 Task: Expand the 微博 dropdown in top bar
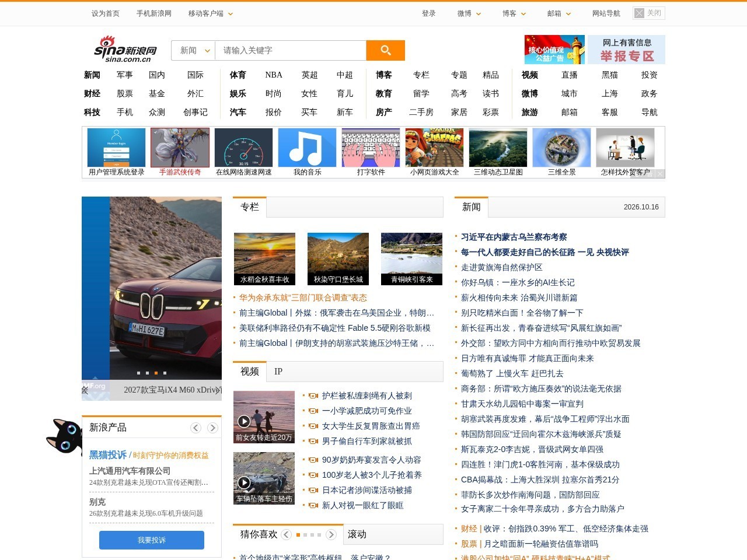tap(469, 13)
